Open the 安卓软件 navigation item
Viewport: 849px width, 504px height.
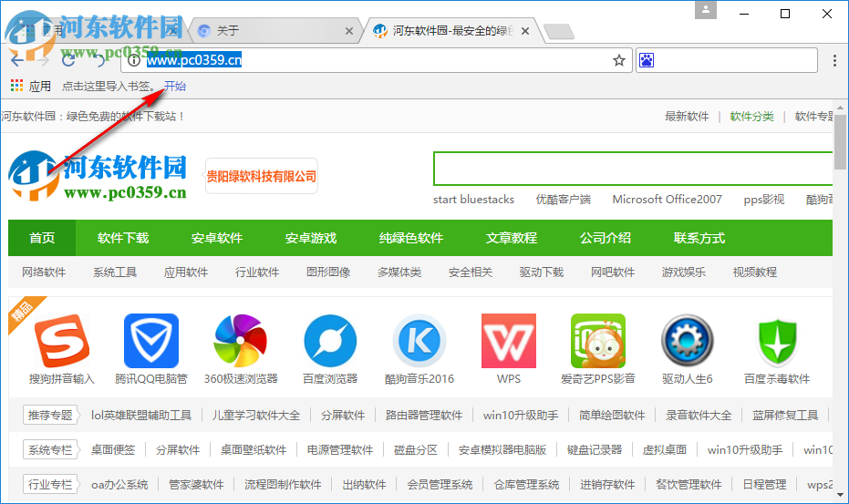click(x=217, y=238)
